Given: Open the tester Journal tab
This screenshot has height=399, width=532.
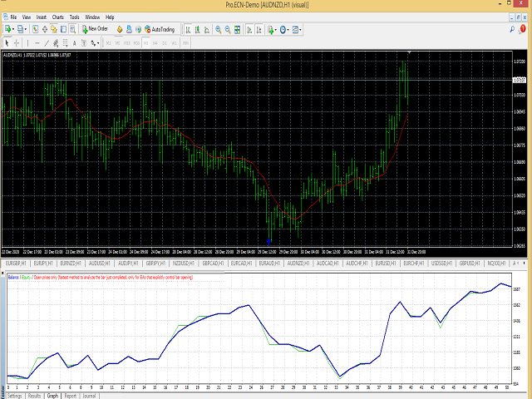Looking at the screenshot, I should click(x=89, y=396).
